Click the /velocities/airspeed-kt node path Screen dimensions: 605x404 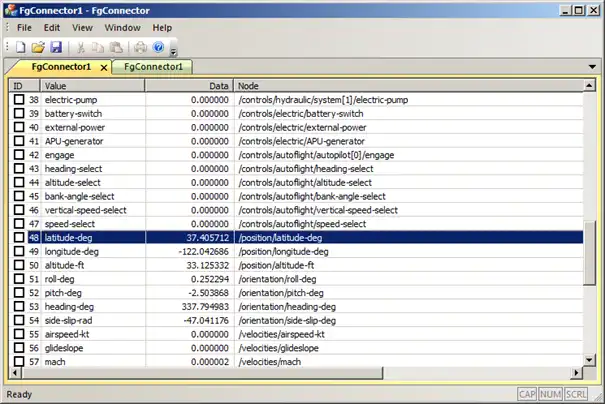tap(281, 334)
